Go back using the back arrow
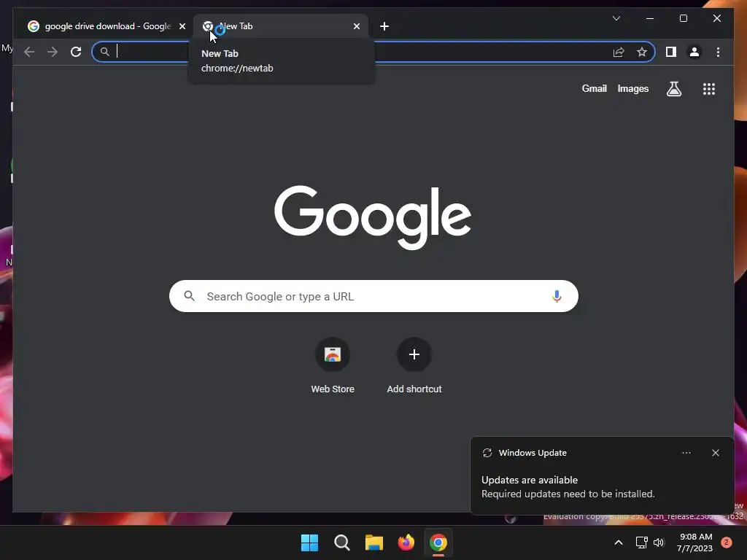The width and height of the screenshot is (747, 560). 29,52
